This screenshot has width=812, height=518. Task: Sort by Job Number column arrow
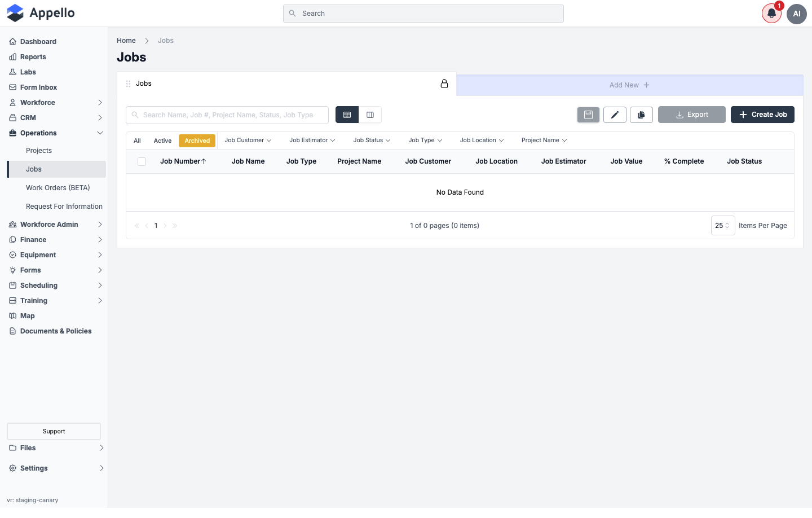[x=204, y=161]
